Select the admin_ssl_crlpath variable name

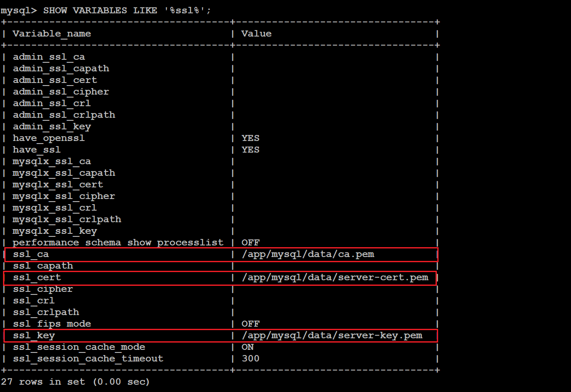coord(64,115)
